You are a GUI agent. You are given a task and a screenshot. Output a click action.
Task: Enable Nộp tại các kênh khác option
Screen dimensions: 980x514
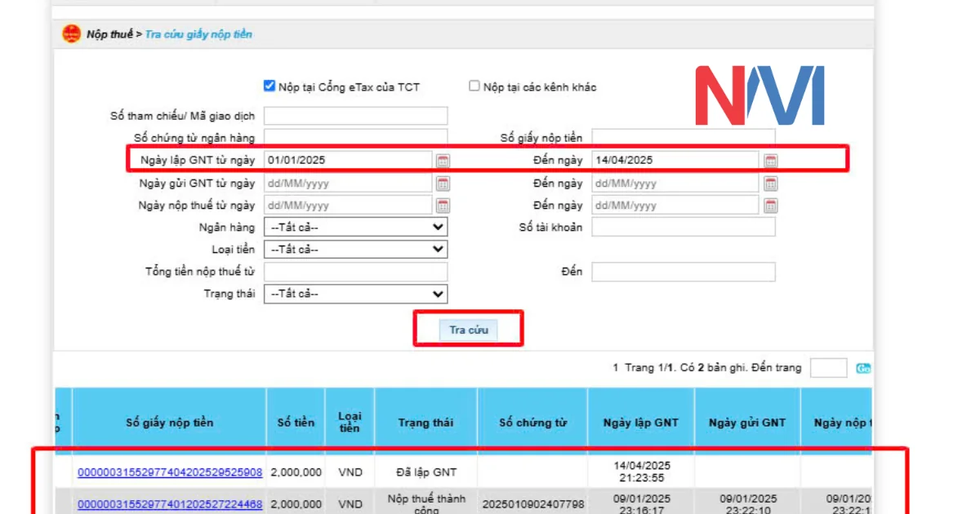tap(474, 85)
